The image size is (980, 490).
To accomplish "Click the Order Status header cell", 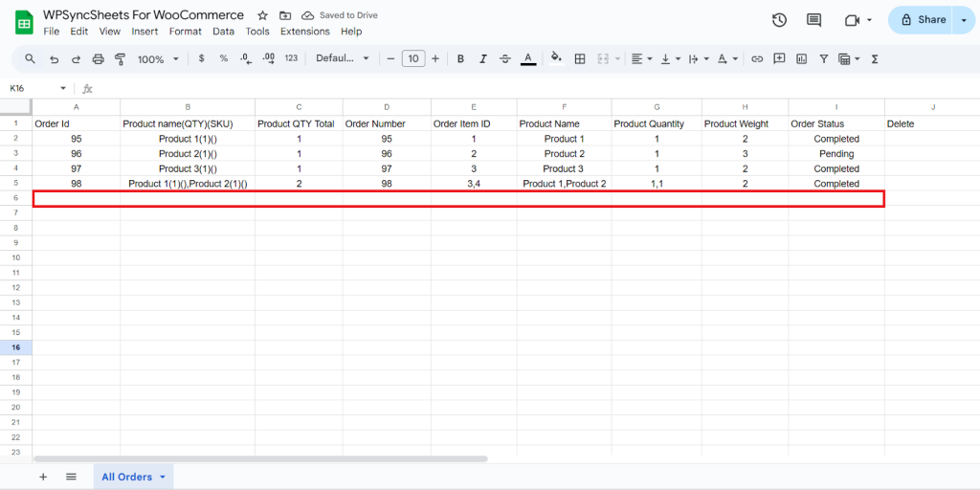I will [836, 123].
